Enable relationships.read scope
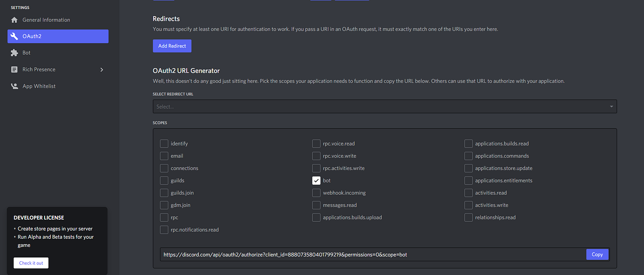Screen dimensions: 644x275 469,217
